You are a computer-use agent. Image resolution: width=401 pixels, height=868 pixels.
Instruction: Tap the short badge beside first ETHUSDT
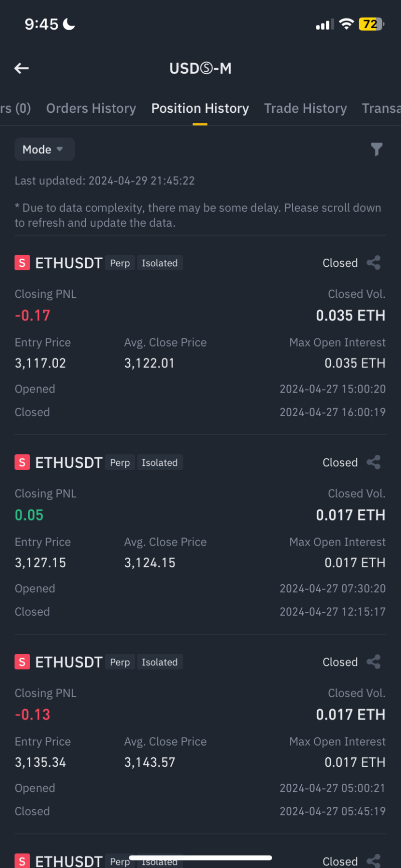click(x=22, y=263)
